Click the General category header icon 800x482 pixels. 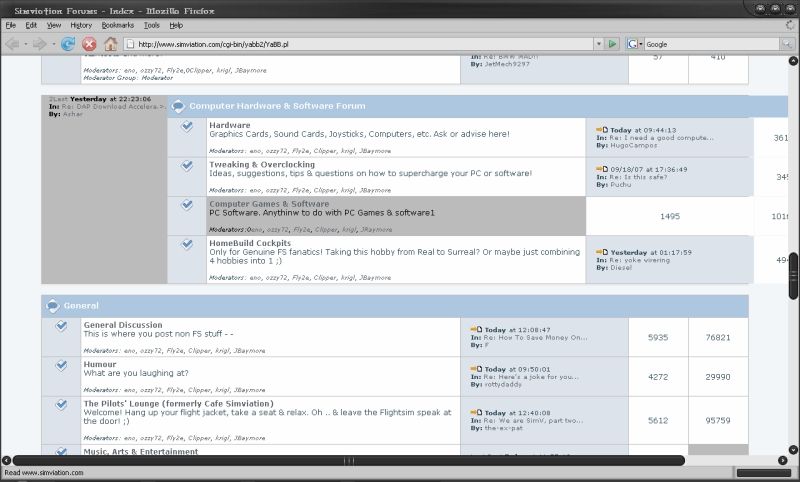[54, 305]
